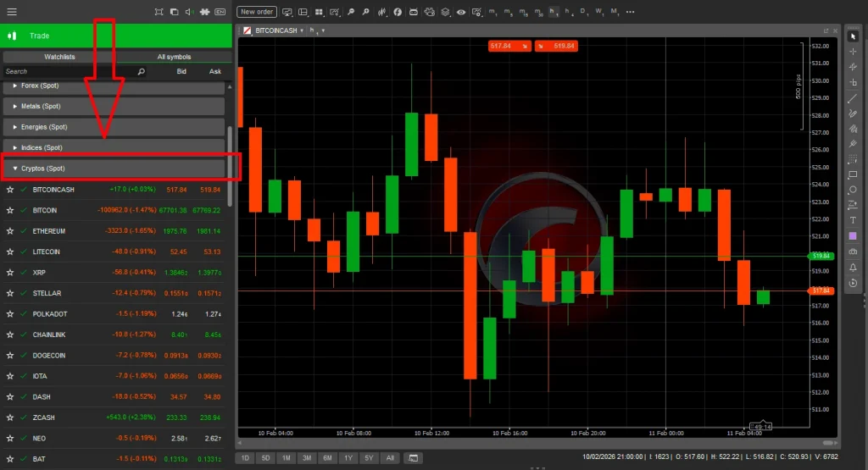This screenshot has height=470, width=868.
Task: Star BITCOINCASH as favorite
Action: pos(10,190)
